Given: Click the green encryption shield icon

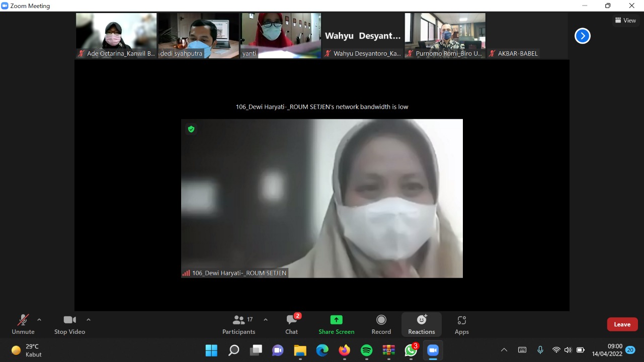Looking at the screenshot, I should point(191,129).
